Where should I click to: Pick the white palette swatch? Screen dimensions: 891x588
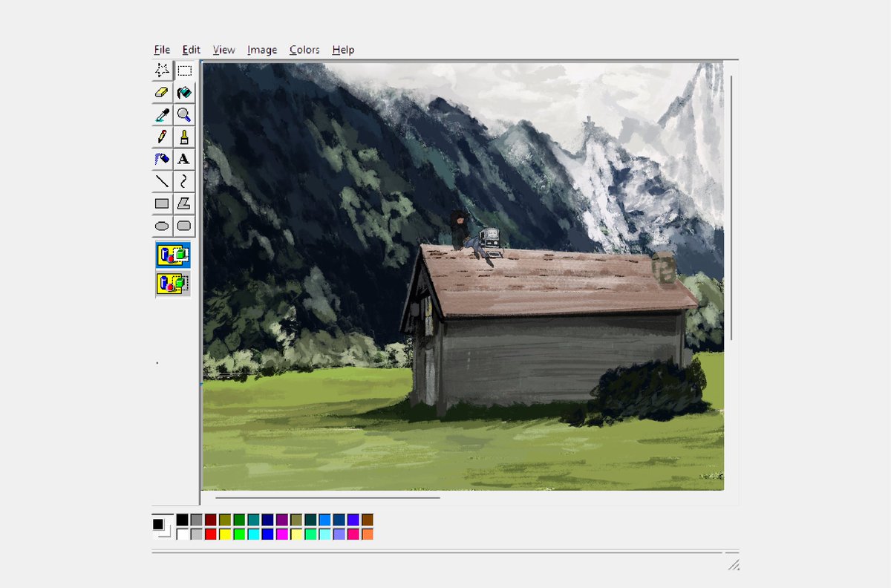point(182,534)
